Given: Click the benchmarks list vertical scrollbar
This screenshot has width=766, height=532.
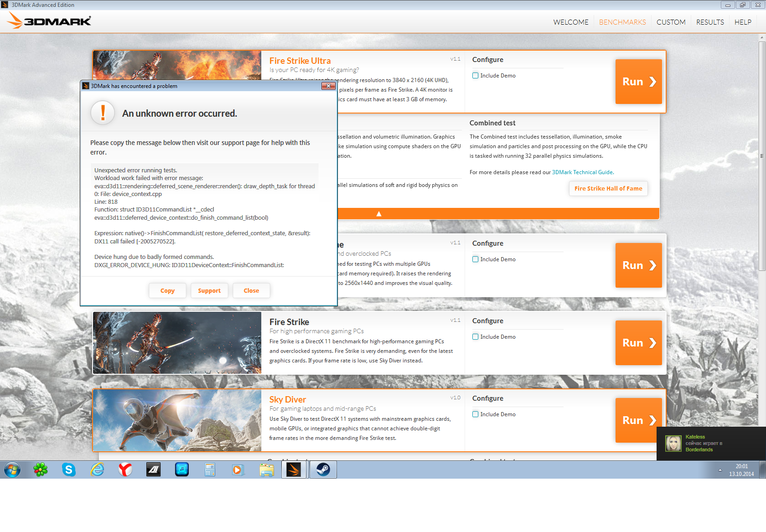Looking at the screenshot, I should (762, 155).
